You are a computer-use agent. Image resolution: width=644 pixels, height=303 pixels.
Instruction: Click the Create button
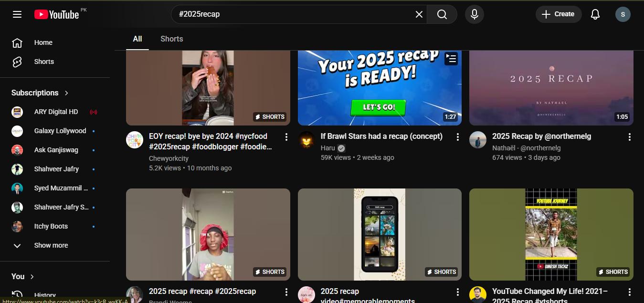pos(559,14)
